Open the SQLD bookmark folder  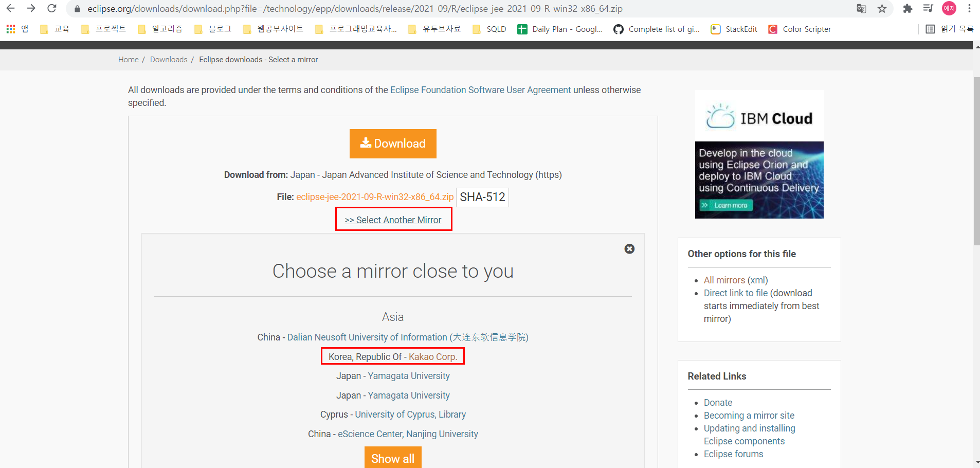(x=489, y=29)
